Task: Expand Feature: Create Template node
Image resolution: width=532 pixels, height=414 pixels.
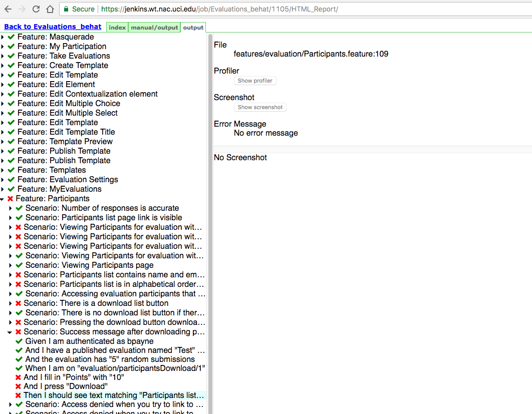Action: [3, 66]
